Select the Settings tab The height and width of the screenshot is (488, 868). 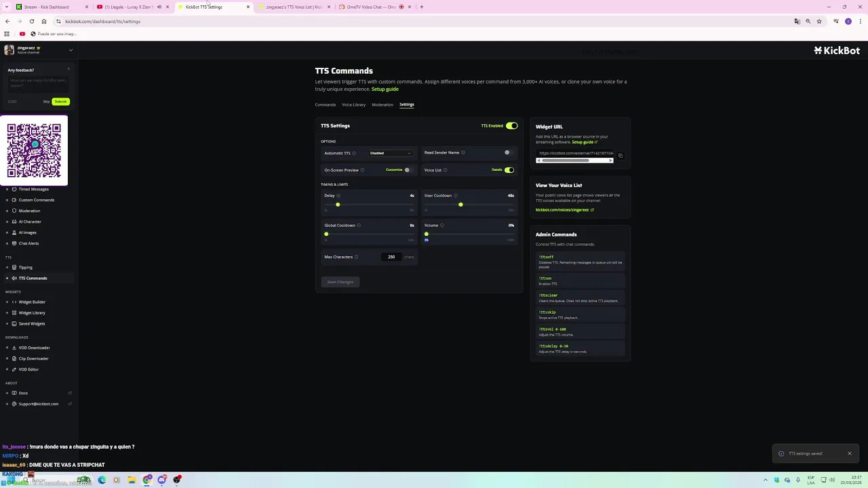(x=407, y=104)
